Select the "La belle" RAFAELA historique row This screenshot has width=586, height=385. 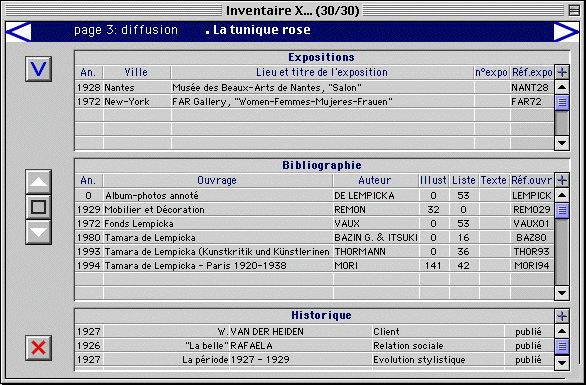point(314,346)
